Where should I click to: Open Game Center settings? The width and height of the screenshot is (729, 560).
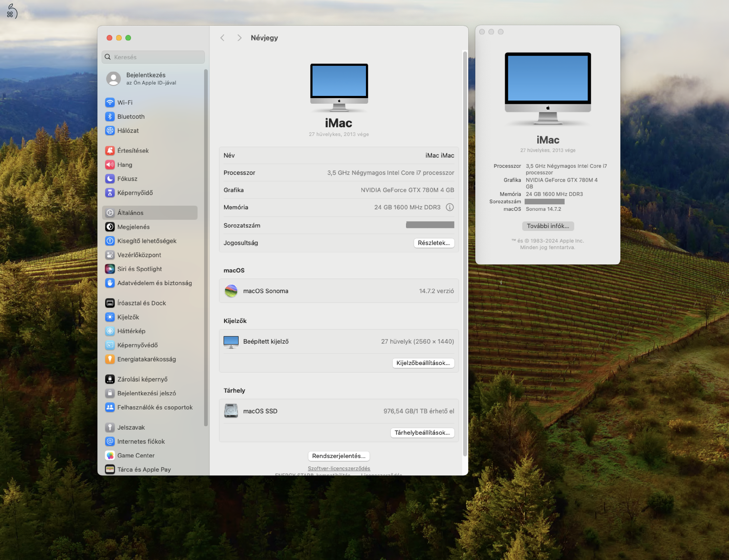coord(150,455)
